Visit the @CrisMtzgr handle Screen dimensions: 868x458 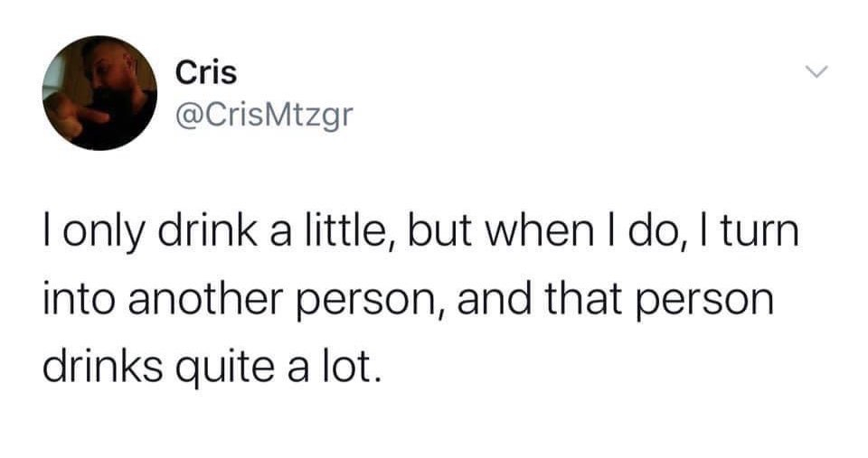click(263, 115)
